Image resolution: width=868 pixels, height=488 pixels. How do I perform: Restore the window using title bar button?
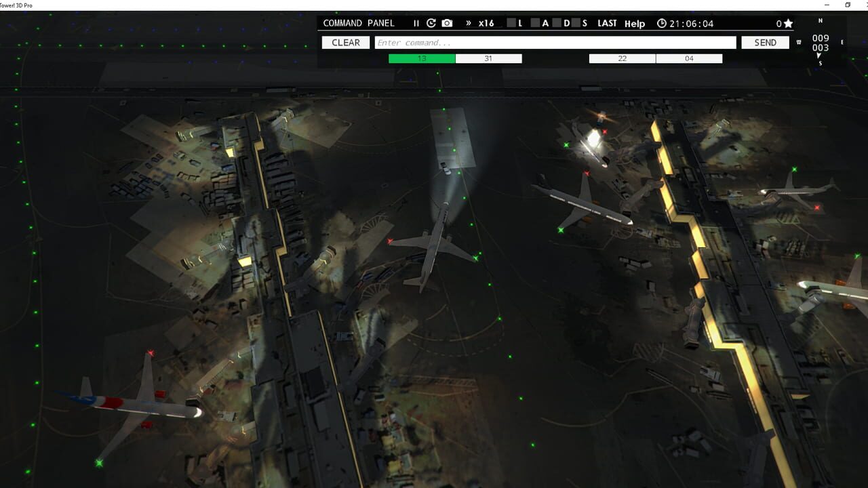pos(847,5)
